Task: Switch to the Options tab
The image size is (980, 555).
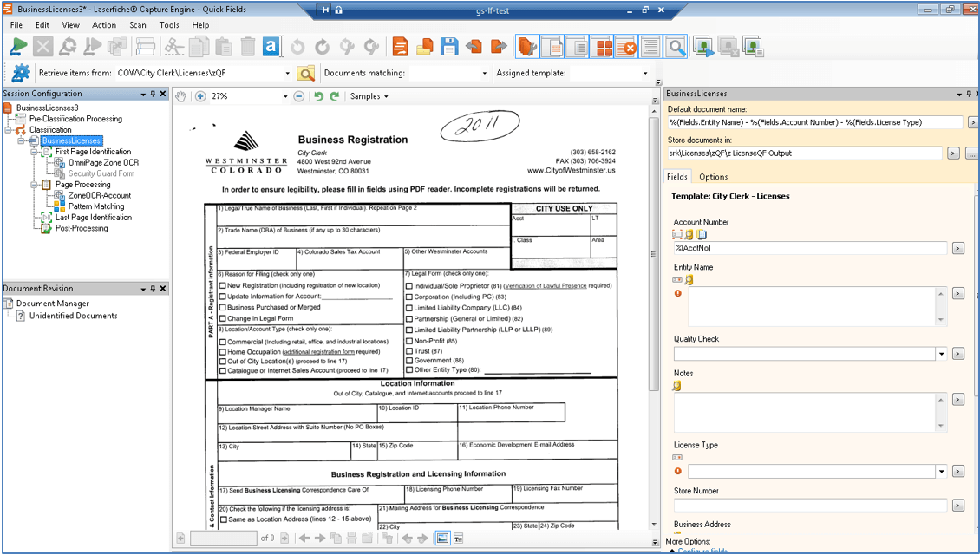Action: click(x=713, y=177)
